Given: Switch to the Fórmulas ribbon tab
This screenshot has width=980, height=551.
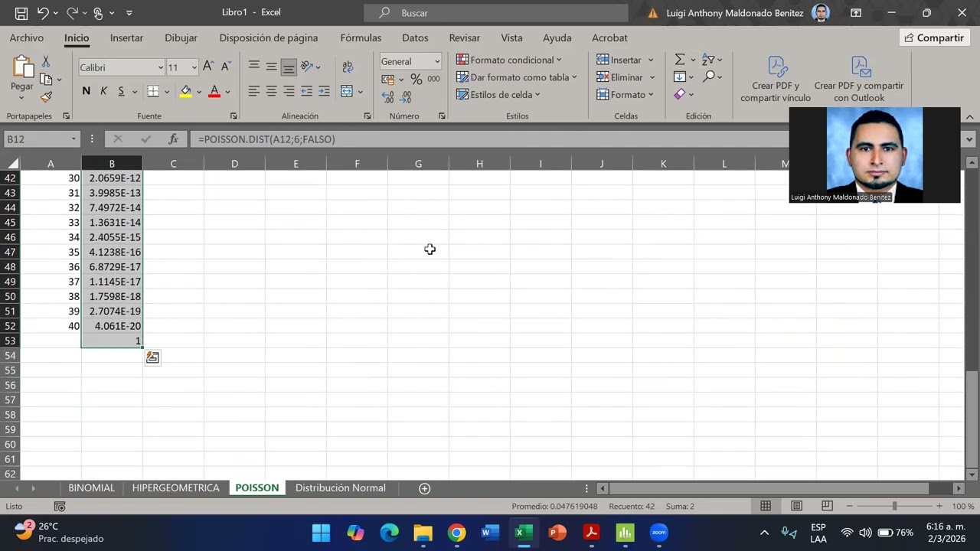Looking at the screenshot, I should click(x=361, y=37).
